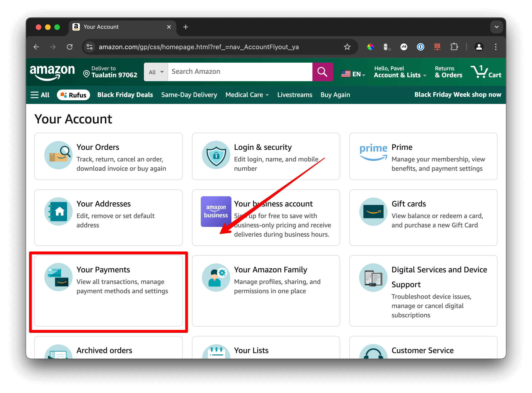
Task: Open the Your Addresses card title
Action: click(x=104, y=204)
